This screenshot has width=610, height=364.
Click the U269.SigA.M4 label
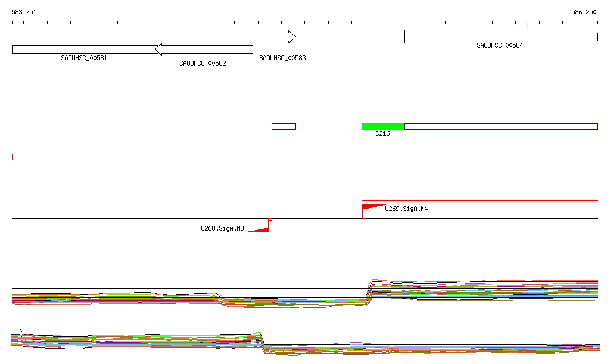406,209
